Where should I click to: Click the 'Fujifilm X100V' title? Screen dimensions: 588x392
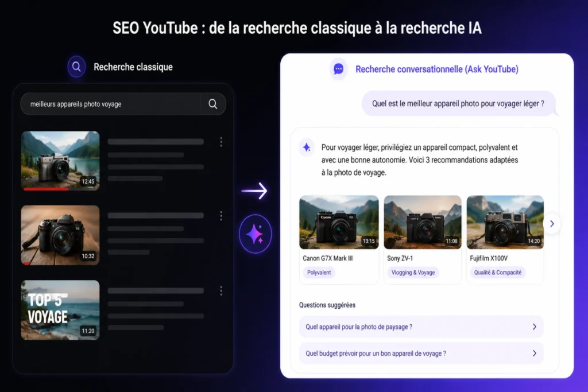pyautogui.click(x=489, y=258)
